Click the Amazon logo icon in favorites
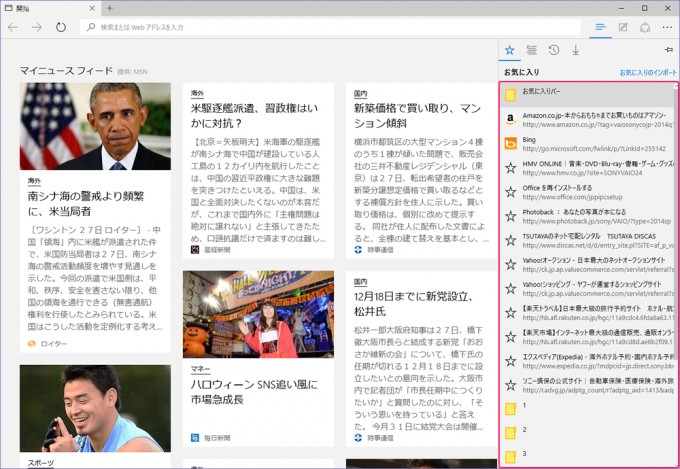This screenshot has height=469, width=680. coord(511,119)
